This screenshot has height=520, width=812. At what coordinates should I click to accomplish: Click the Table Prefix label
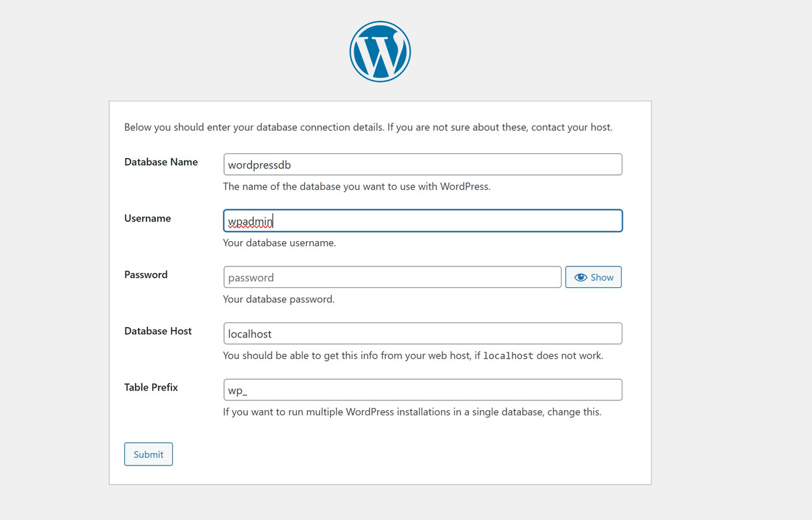[151, 387]
